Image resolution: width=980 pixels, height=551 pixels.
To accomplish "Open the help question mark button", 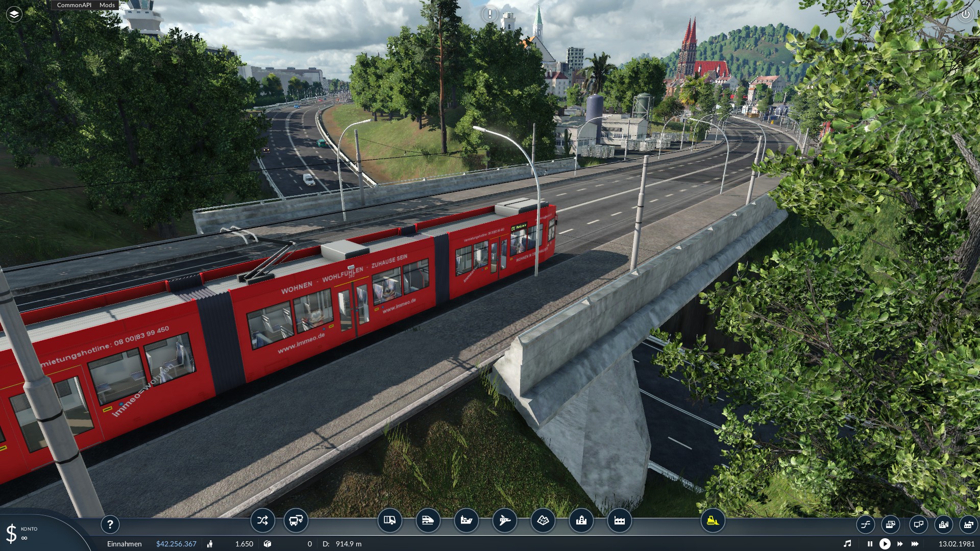I will pyautogui.click(x=110, y=524).
